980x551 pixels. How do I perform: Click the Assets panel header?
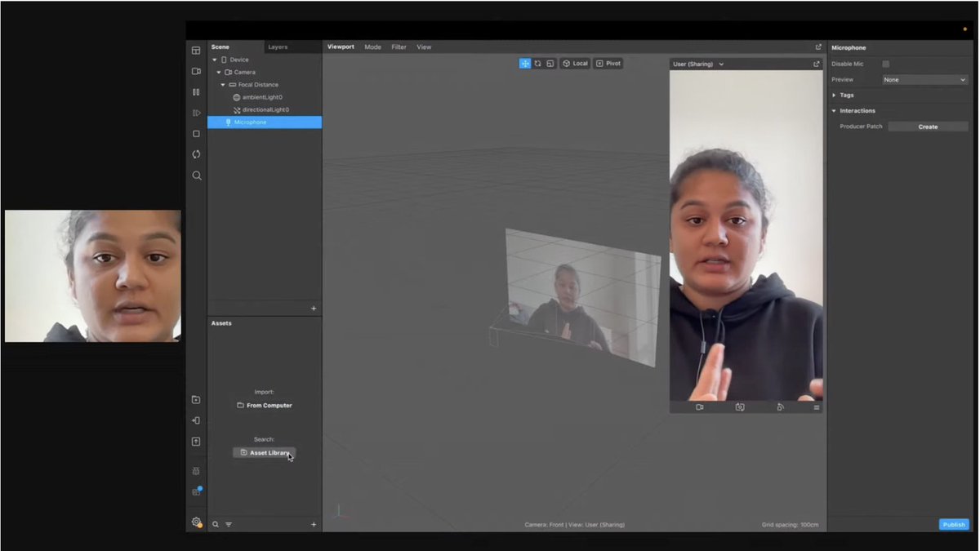pos(221,323)
